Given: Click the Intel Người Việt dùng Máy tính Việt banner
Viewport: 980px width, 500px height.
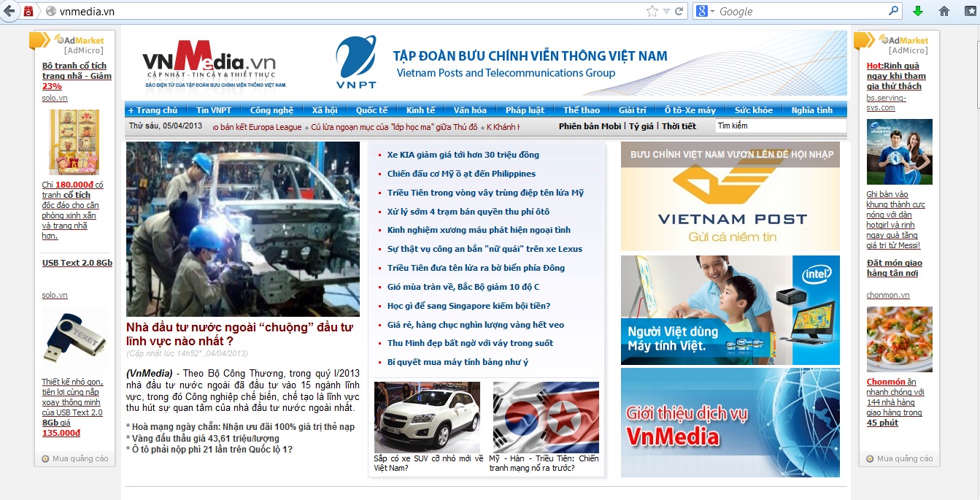Looking at the screenshot, I should point(730,310).
